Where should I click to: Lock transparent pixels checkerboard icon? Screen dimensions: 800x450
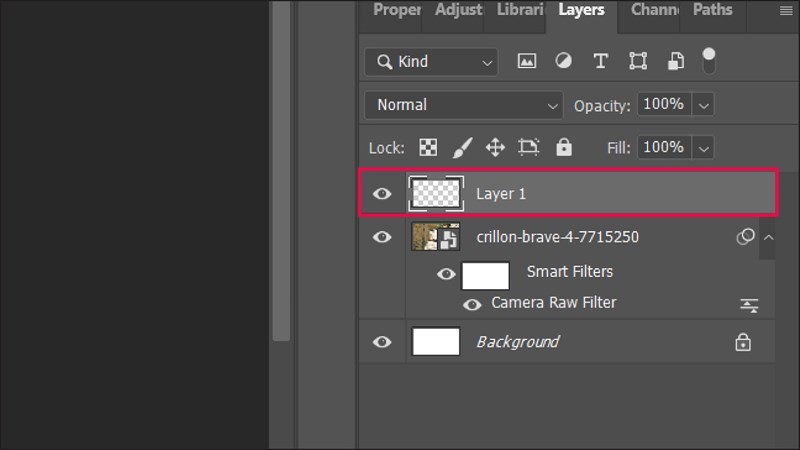428,148
